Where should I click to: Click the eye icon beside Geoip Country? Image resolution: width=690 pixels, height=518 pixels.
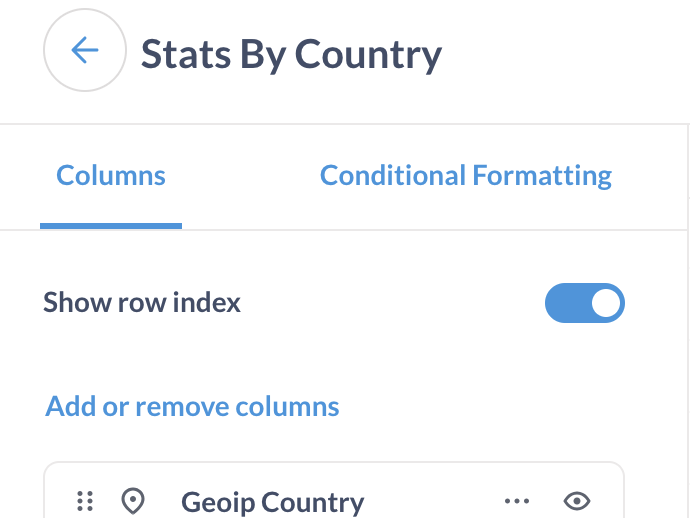point(577,501)
